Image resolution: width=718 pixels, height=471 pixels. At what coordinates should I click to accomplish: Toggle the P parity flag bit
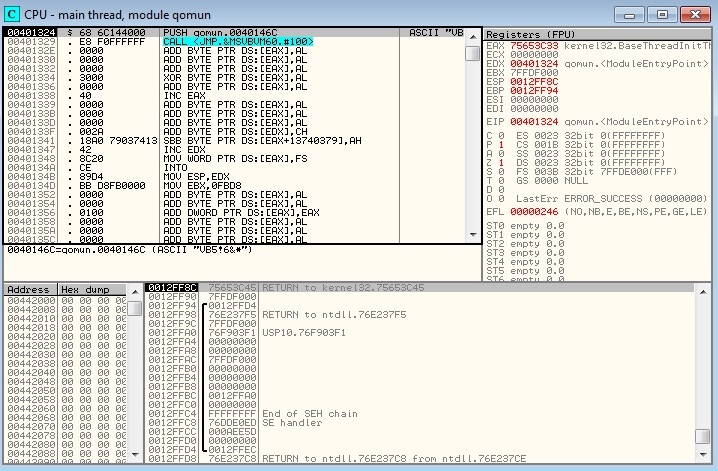tap(501, 144)
